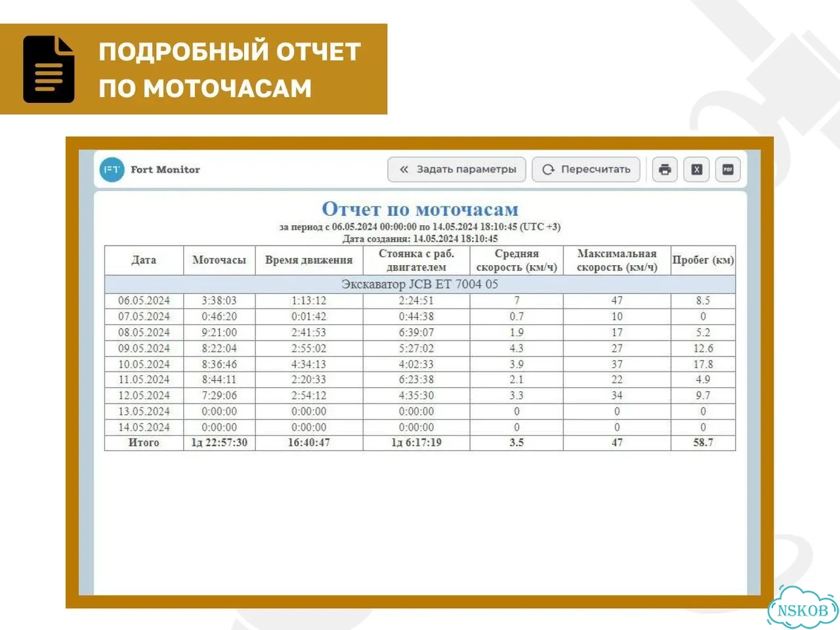
Task: Select the Время движения column header
Action: click(x=309, y=260)
